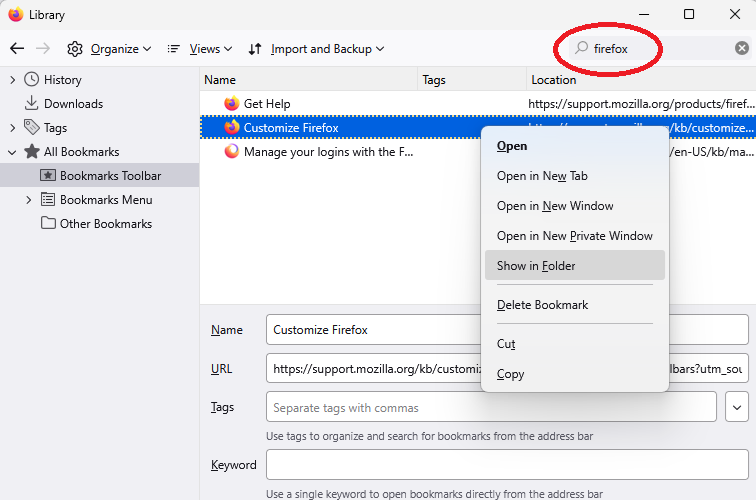Click the Tags input field

point(491,407)
